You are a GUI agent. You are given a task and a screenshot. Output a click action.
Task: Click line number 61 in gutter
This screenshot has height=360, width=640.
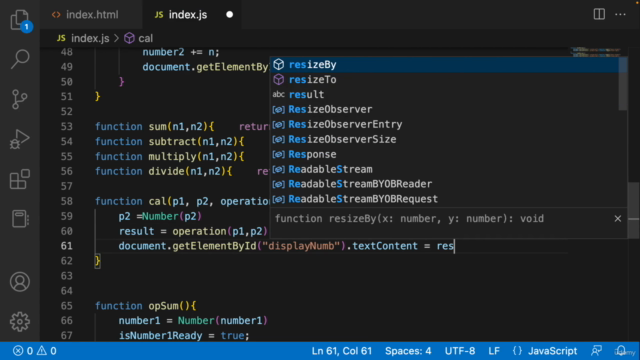tap(67, 246)
